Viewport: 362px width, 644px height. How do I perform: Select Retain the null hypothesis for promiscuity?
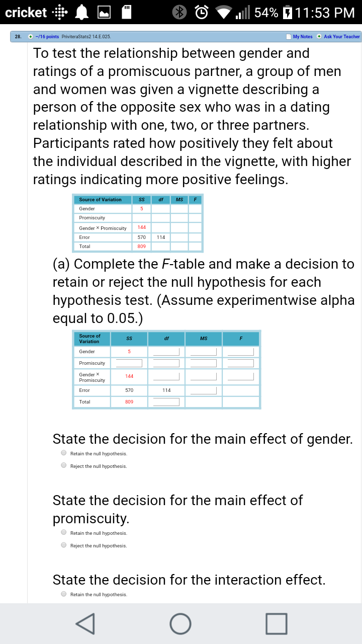click(64, 532)
